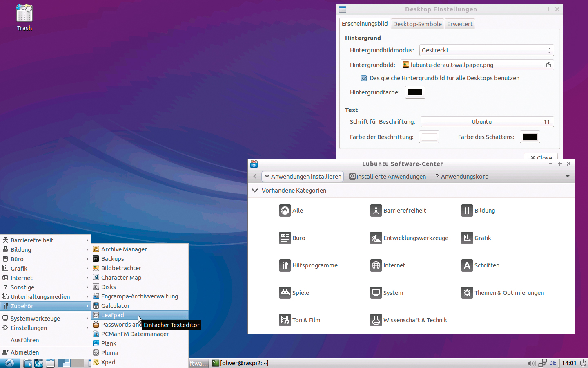The image size is (588, 368).
Task: Open the volume control in the tray
Action: pos(531,363)
